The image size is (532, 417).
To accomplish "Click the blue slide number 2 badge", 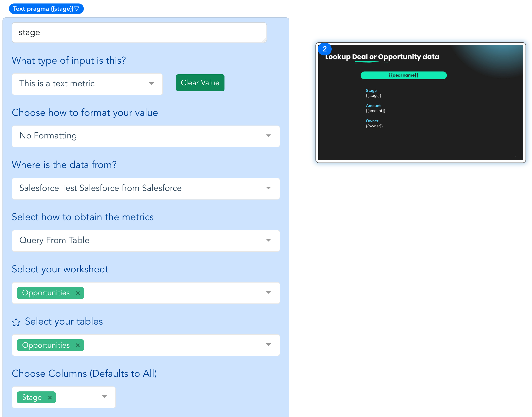I will click(x=325, y=49).
